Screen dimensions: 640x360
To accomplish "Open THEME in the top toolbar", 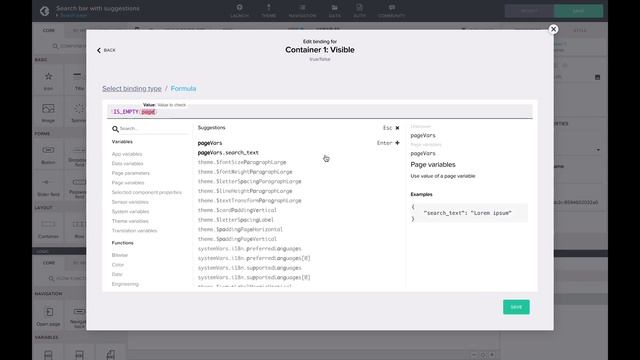I will pyautogui.click(x=269, y=11).
